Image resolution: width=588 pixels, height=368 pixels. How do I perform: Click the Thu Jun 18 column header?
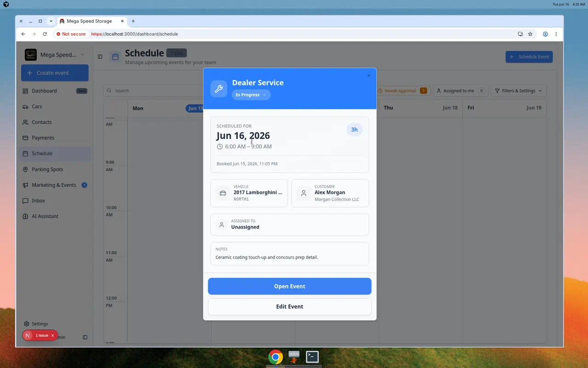420,108
